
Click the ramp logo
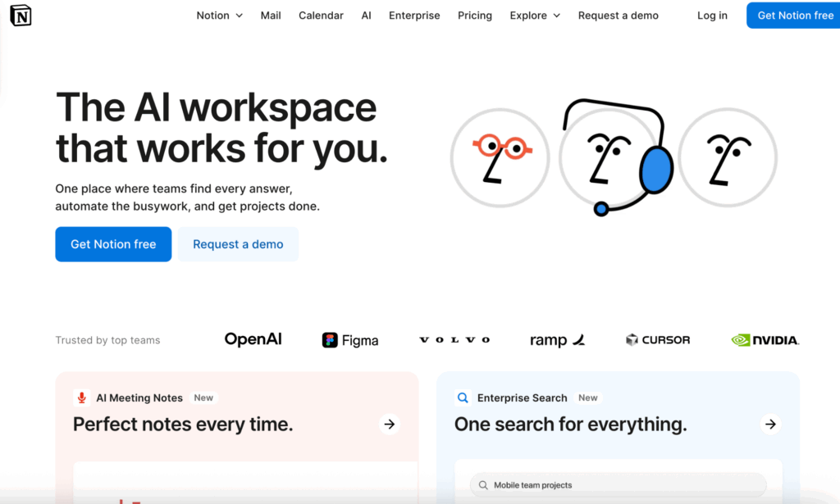tap(557, 340)
